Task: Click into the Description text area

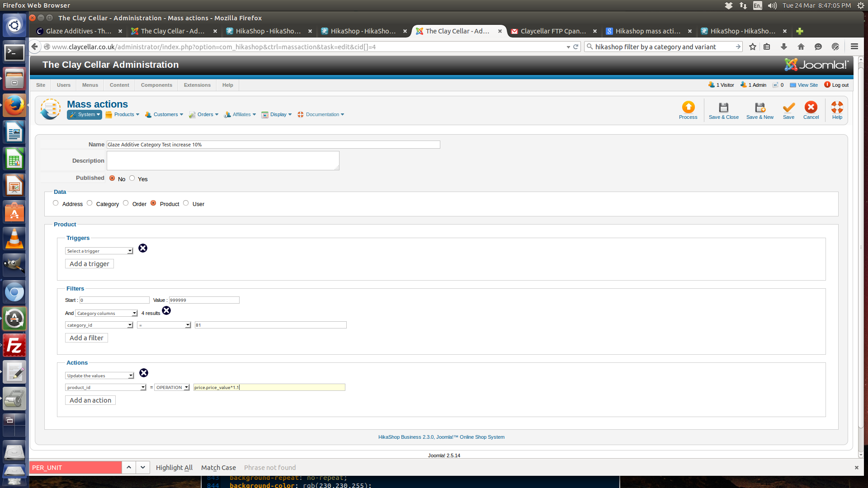Action: [222, 160]
